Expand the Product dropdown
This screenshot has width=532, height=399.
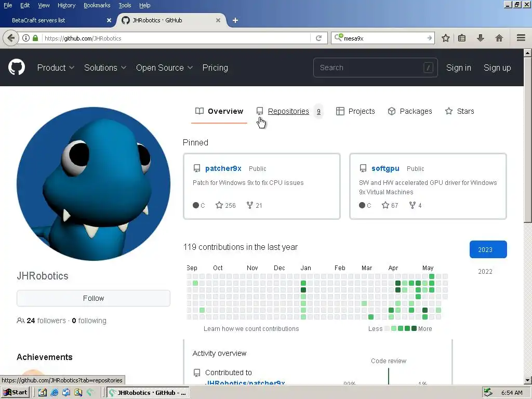coord(56,68)
